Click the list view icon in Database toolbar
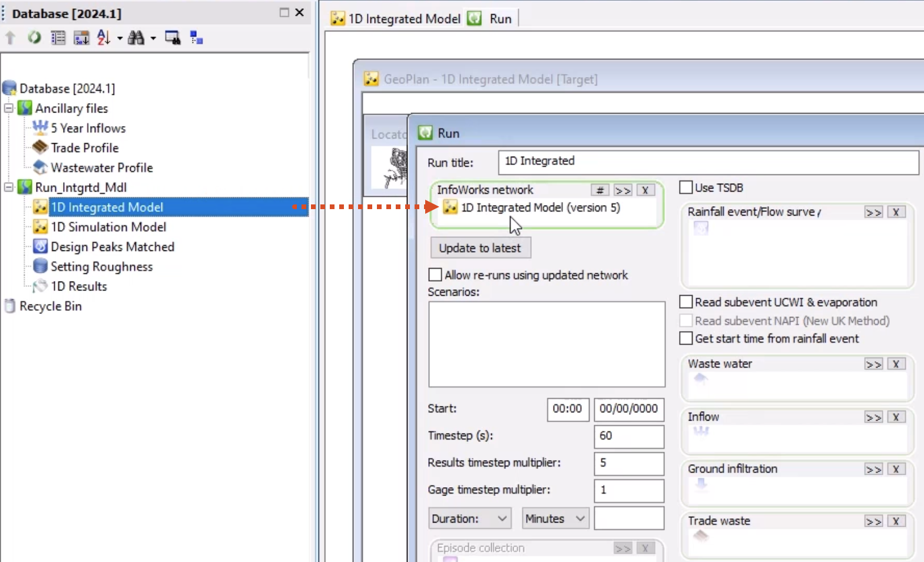Viewport: 924px width, 562px height. pyautogui.click(x=58, y=38)
